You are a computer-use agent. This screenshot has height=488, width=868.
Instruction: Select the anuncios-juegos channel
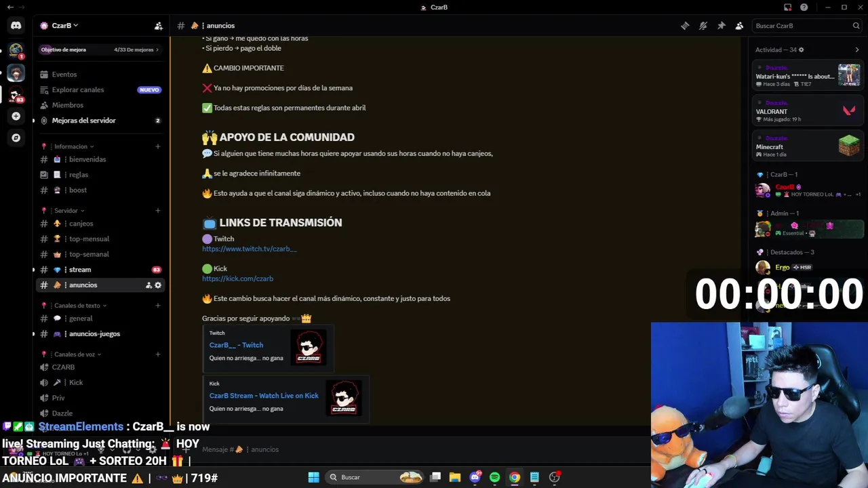[100, 334]
